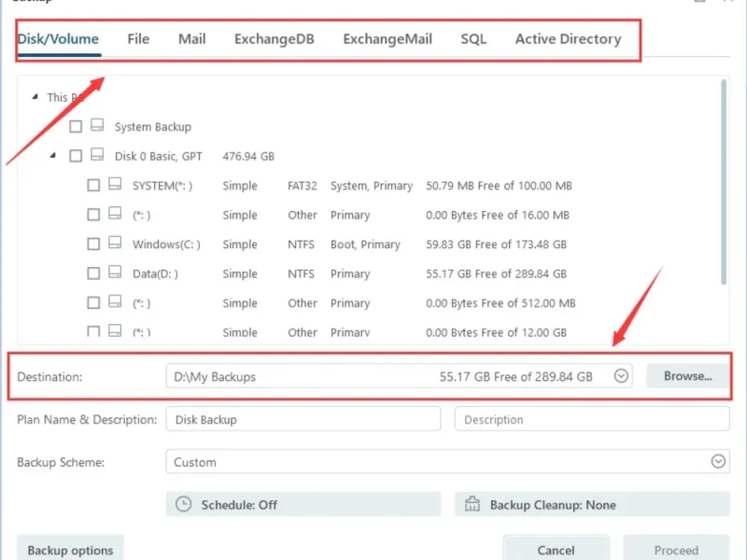Open the Schedule: Off settings

pos(303,504)
